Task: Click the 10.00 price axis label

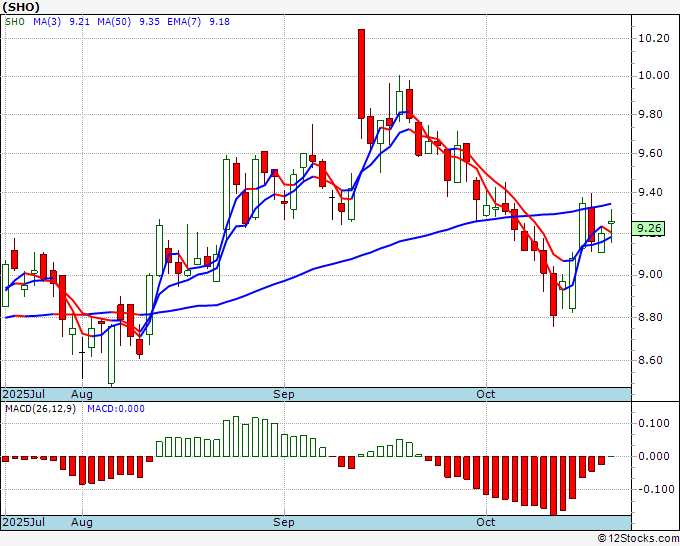Action: [654, 75]
